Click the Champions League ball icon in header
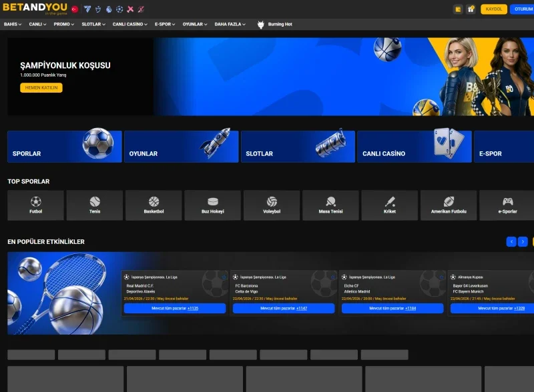Screen dimensions: 534x392 click(119, 9)
